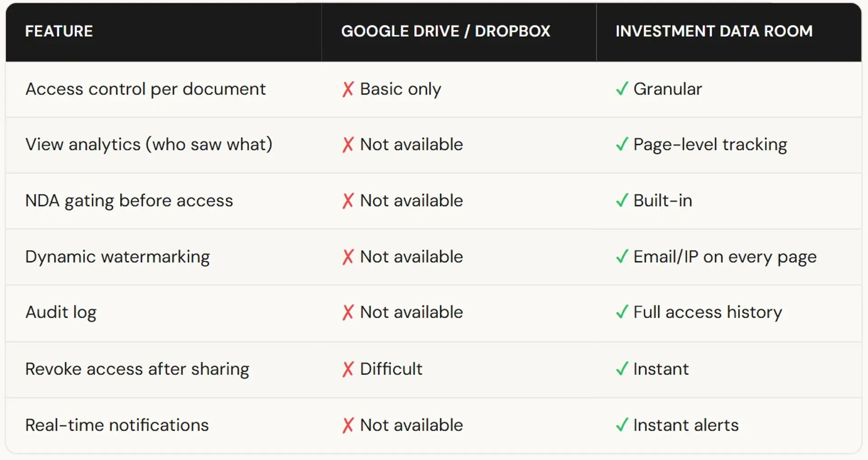Viewport: 868px width, 460px height.
Task: Click Not available in the NDA gating row
Action: 411,200
